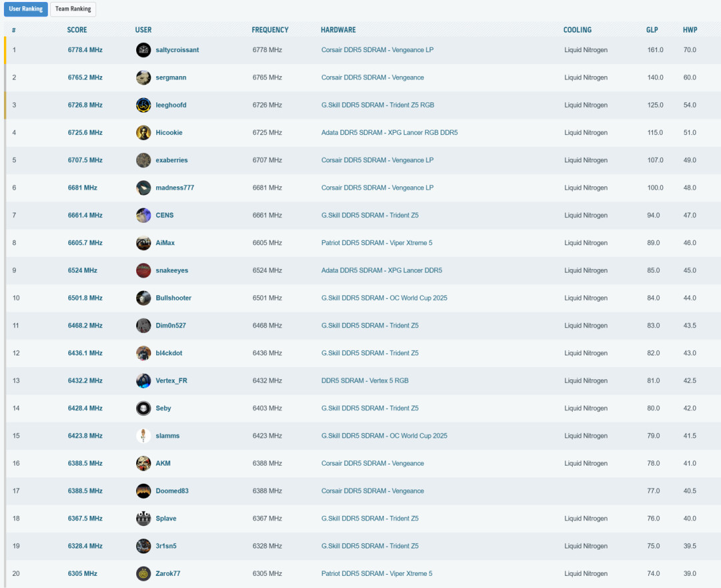The height and width of the screenshot is (588, 721).
Task: Open the 6765.2 MHz score submission
Action: pyautogui.click(x=85, y=77)
